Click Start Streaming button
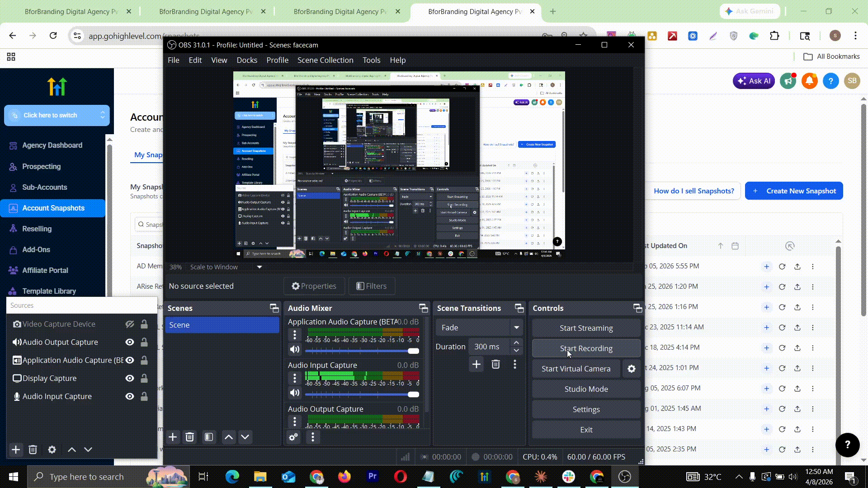The height and width of the screenshot is (488, 868). pyautogui.click(x=586, y=328)
